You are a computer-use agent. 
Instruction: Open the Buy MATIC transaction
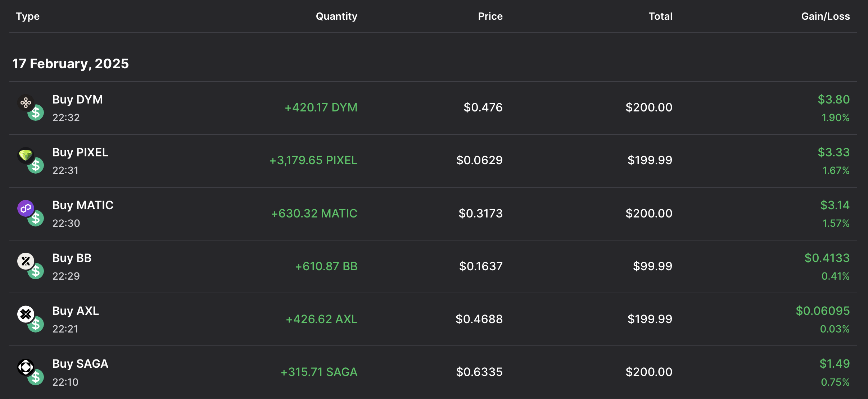point(83,205)
